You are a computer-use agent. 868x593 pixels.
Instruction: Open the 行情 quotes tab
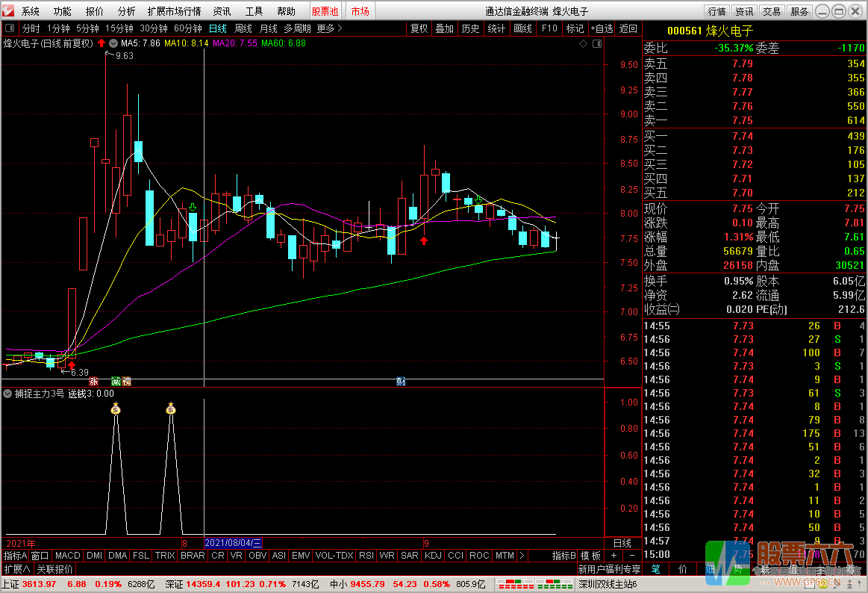coord(717,11)
